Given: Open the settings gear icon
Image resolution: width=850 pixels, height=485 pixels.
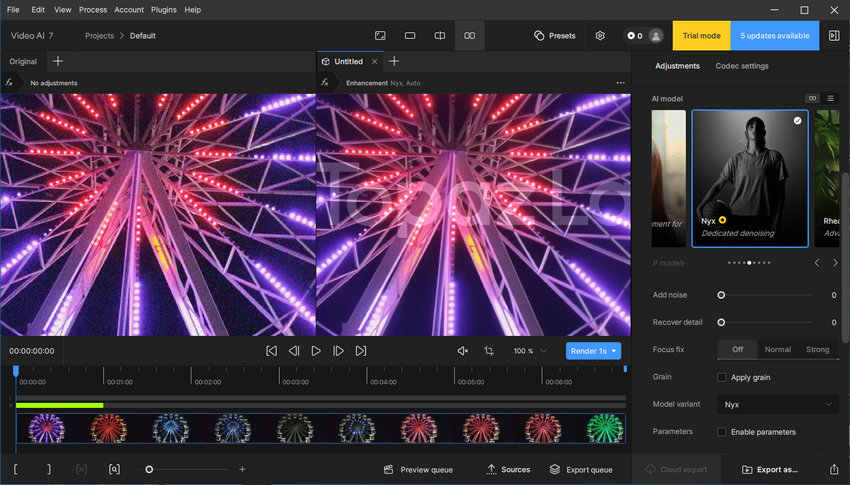Looking at the screenshot, I should tap(600, 36).
